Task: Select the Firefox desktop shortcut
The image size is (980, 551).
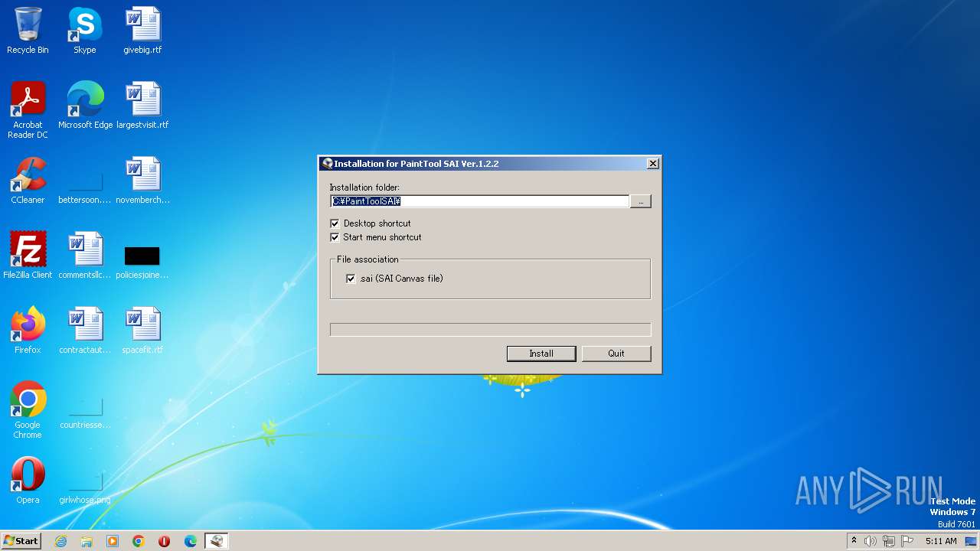Action: coord(28,331)
